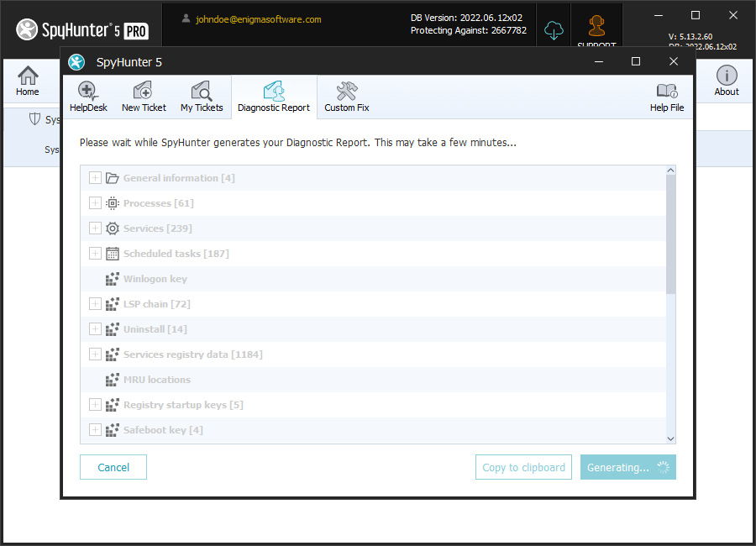The height and width of the screenshot is (546, 756).
Task: Click the scrollbar down arrow in report list
Action: 670,438
